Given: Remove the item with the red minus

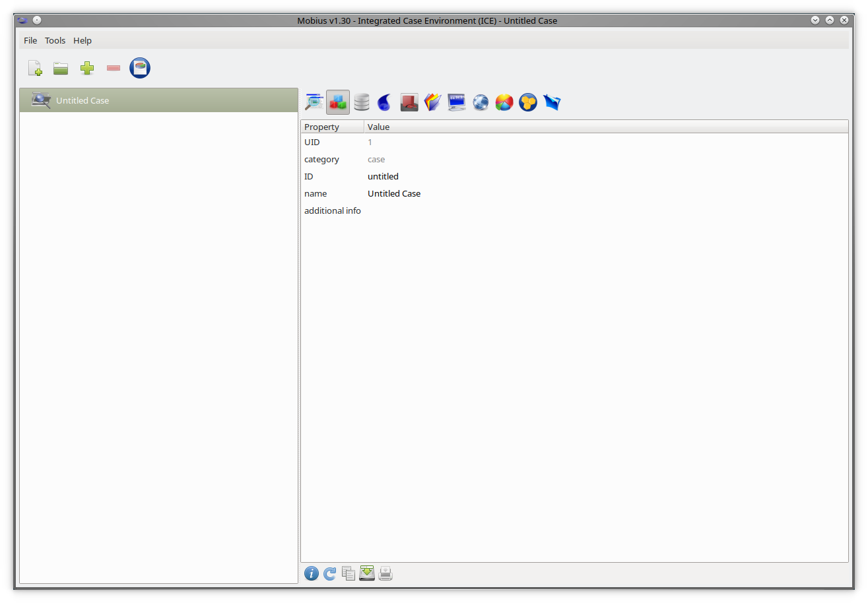Looking at the screenshot, I should tap(114, 68).
